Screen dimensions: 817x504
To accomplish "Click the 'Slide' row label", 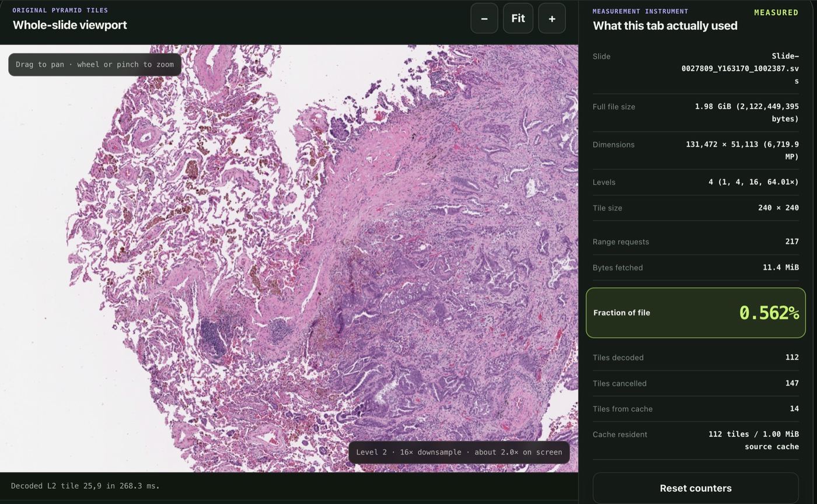I will pos(601,57).
